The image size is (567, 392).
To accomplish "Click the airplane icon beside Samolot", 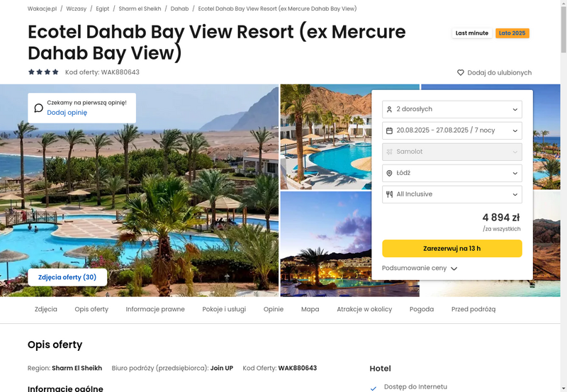I will 389,152.
